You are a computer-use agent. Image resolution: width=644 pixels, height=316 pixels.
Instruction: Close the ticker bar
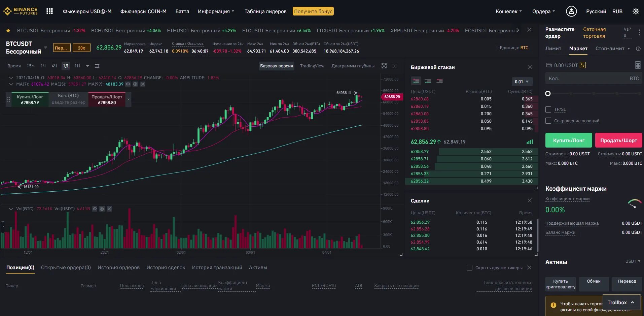point(529,30)
